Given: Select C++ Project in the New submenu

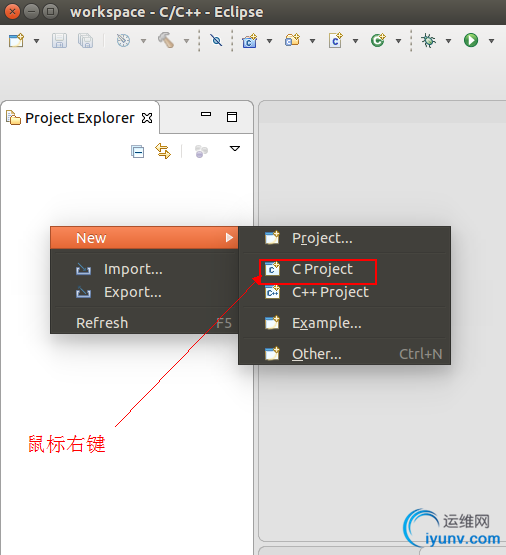Looking at the screenshot, I should tap(344, 292).
